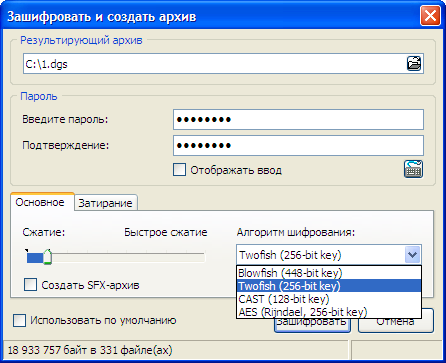Enable the Отображать ввод checkbox

point(179,169)
